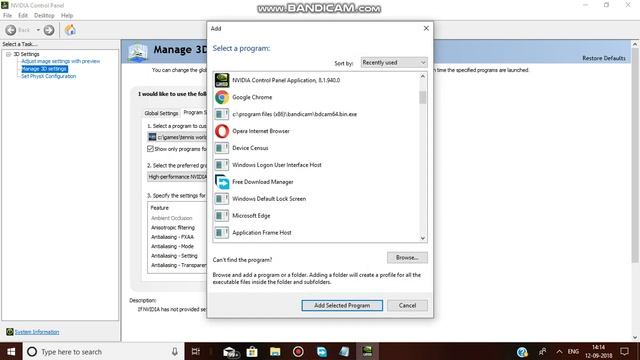This screenshot has width=640, height=360.
Task: Select the Microsoft Edge icon
Action: click(222, 216)
